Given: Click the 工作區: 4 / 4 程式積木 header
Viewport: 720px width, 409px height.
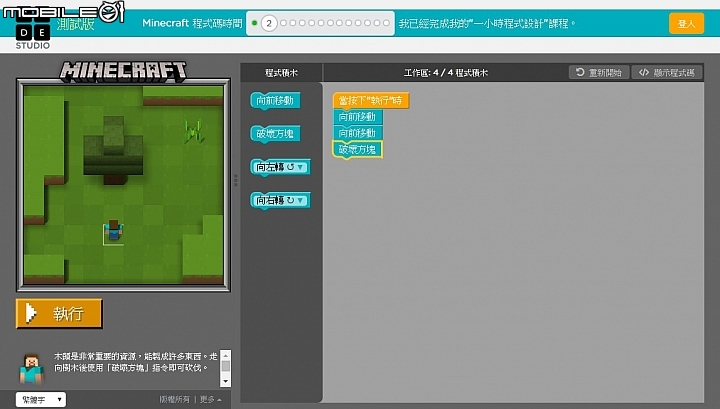Looking at the screenshot, I should click(446, 73).
